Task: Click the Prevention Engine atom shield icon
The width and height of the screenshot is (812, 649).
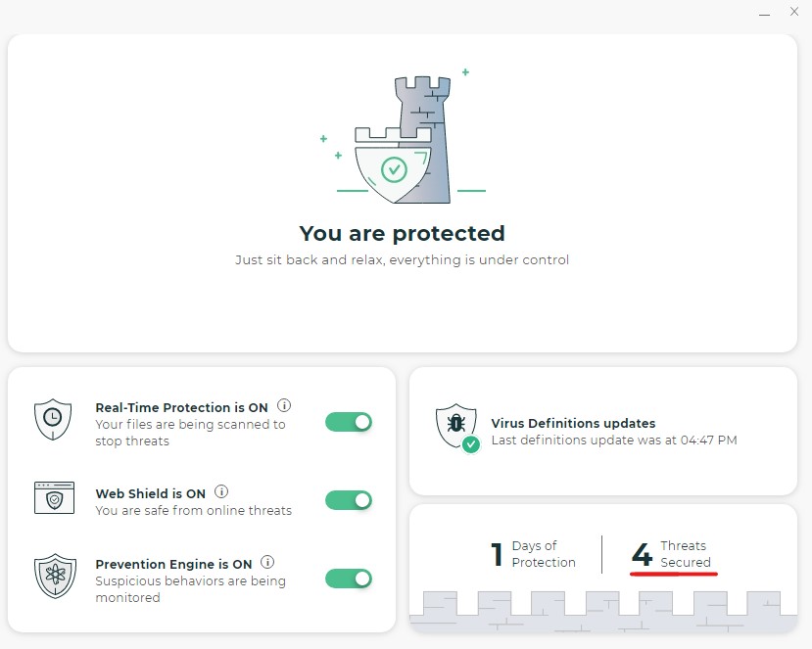Action: click(53, 576)
